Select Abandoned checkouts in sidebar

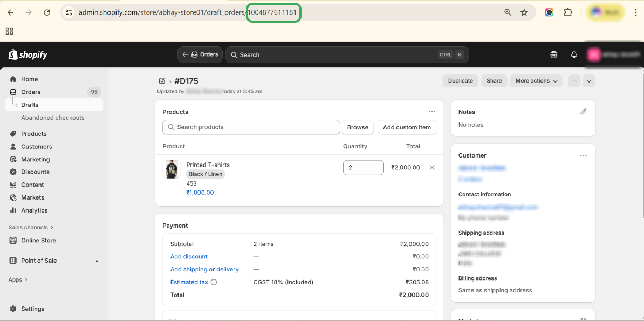coord(53,118)
